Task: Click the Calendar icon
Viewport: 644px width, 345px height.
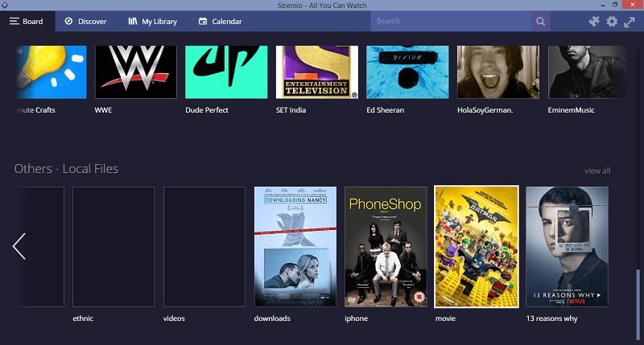Action: (203, 21)
